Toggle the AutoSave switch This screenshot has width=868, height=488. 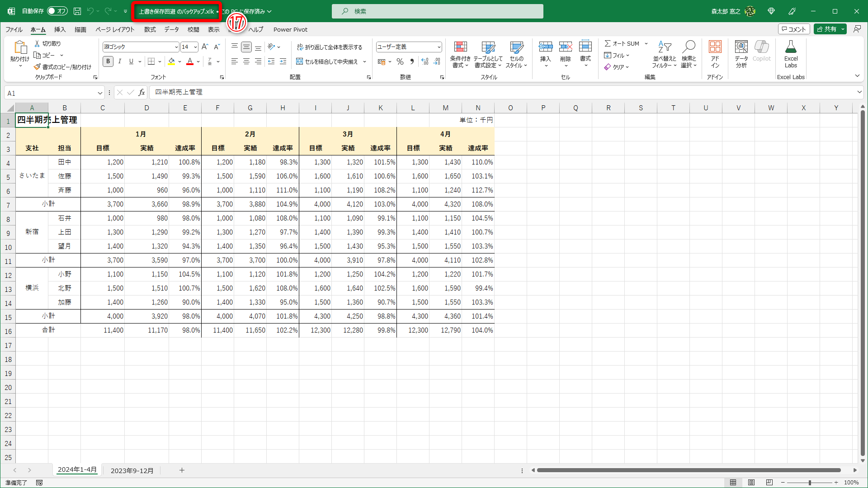[57, 11]
